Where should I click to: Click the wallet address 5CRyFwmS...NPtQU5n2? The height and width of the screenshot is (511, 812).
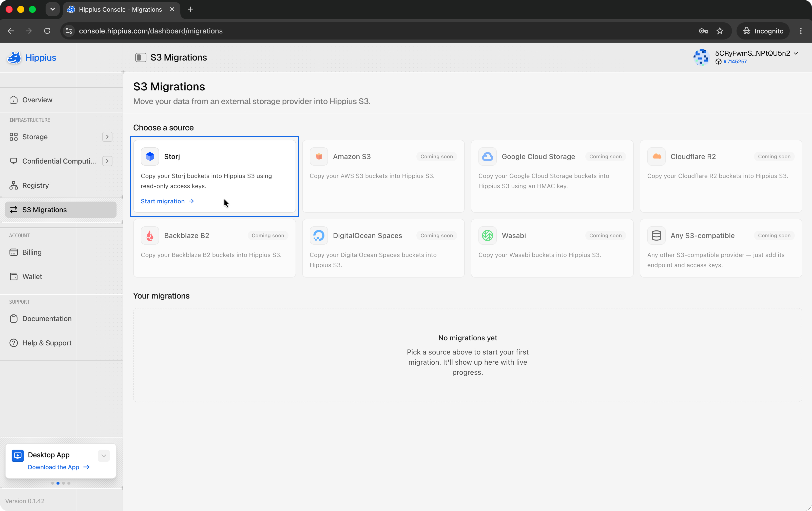[752, 53]
